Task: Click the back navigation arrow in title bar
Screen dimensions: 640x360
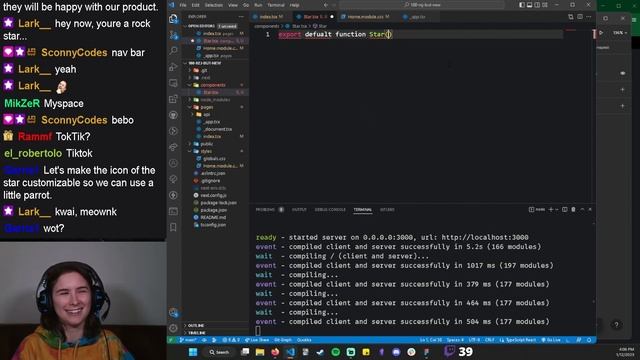Action: (326, 5)
